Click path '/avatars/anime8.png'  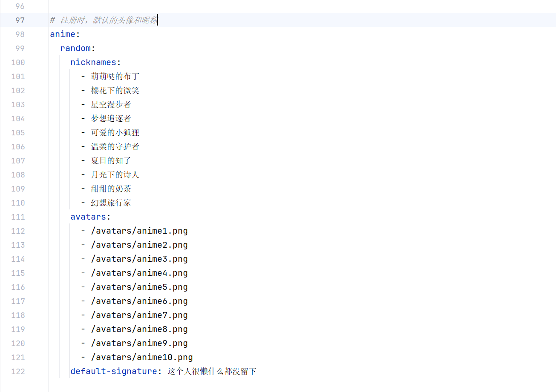click(139, 329)
